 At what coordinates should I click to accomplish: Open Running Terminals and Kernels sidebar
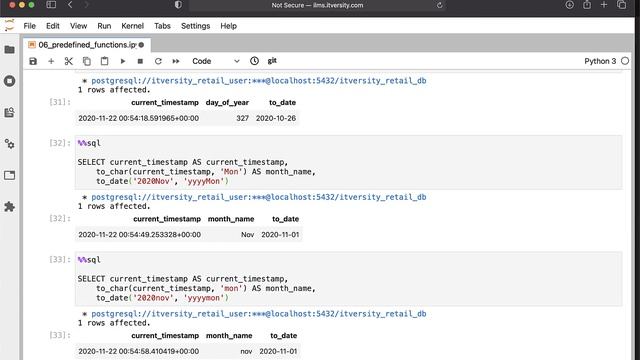(9, 81)
